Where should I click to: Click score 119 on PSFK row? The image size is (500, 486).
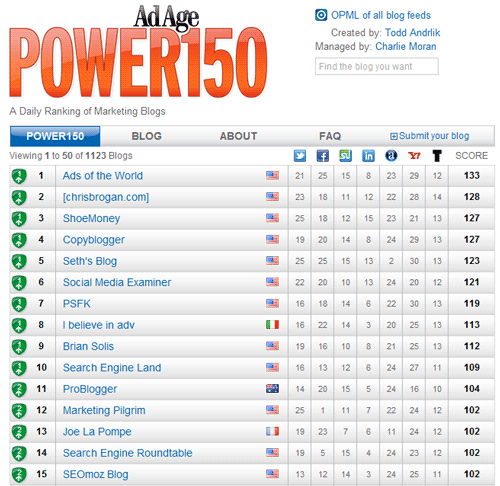point(472,303)
